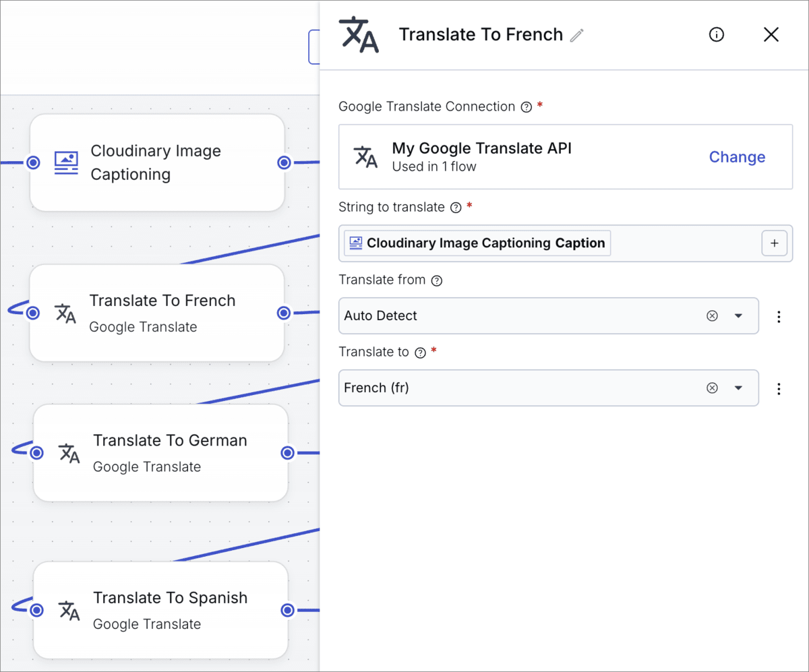Click the Auto Detect combo box
The height and width of the screenshot is (672, 809).
tap(548, 315)
